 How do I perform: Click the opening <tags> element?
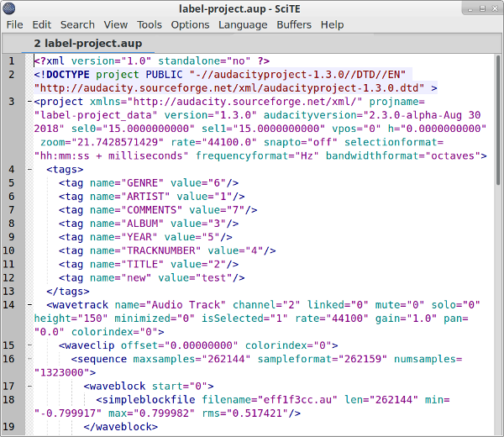click(65, 169)
